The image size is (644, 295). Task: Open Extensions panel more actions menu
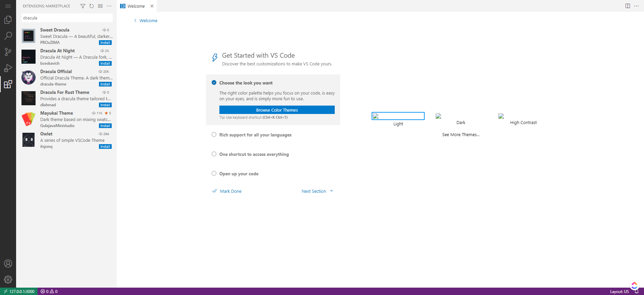coord(109,6)
